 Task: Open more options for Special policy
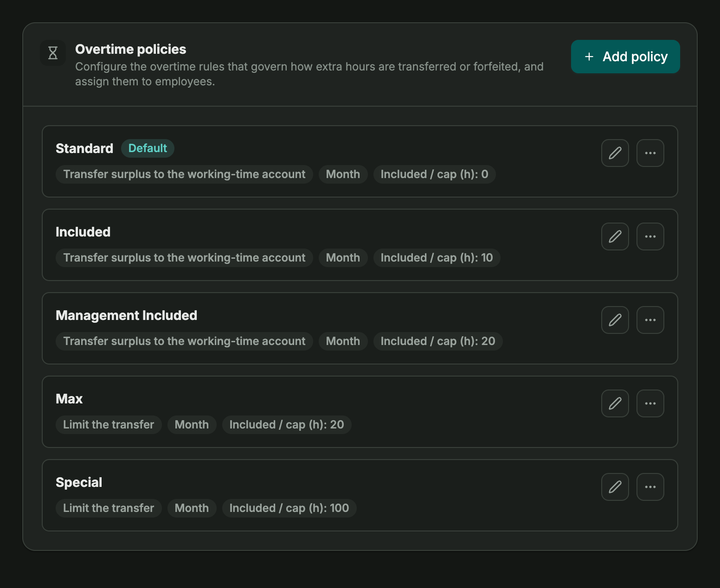(x=650, y=487)
